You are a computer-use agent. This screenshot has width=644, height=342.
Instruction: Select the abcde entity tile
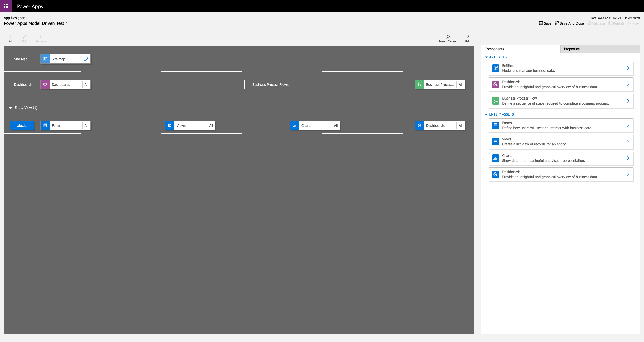(x=22, y=125)
